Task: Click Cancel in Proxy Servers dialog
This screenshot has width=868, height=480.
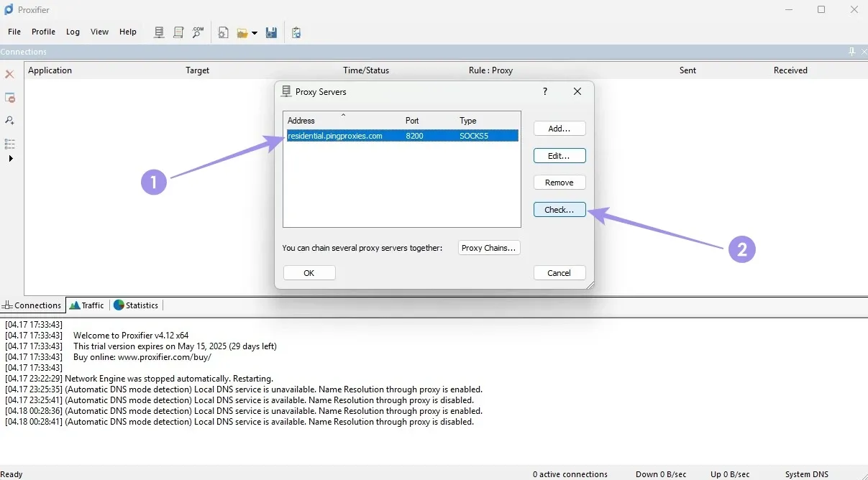Action: pos(559,273)
